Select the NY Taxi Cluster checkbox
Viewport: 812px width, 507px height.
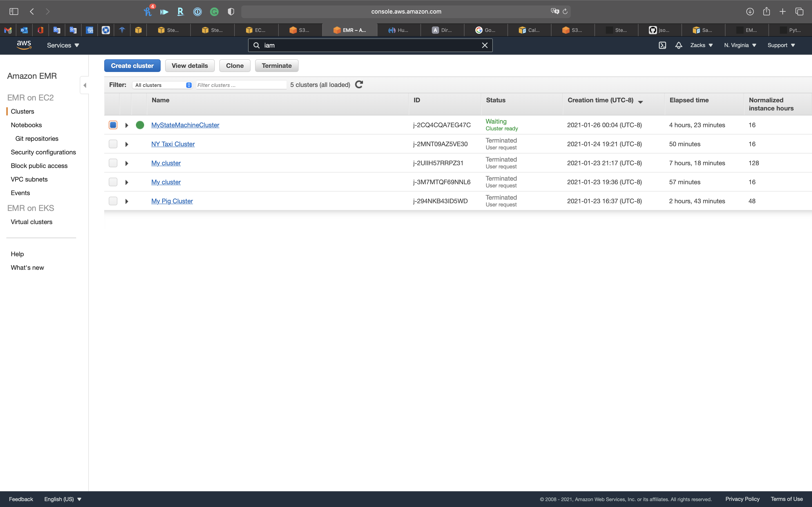point(113,144)
